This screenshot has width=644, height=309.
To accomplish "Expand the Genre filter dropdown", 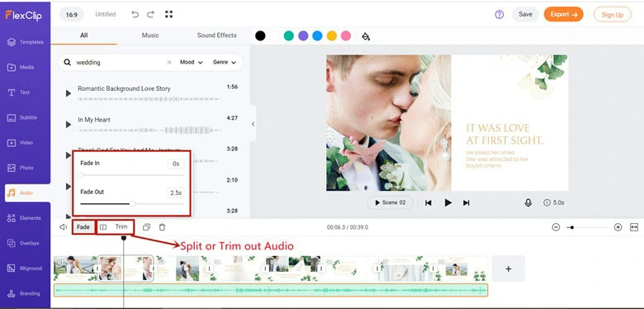I will pyautogui.click(x=225, y=63).
